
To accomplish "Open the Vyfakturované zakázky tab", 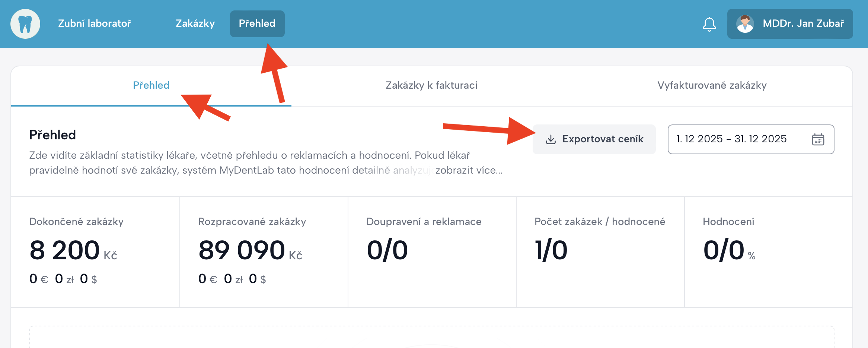I will tap(712, 85).
